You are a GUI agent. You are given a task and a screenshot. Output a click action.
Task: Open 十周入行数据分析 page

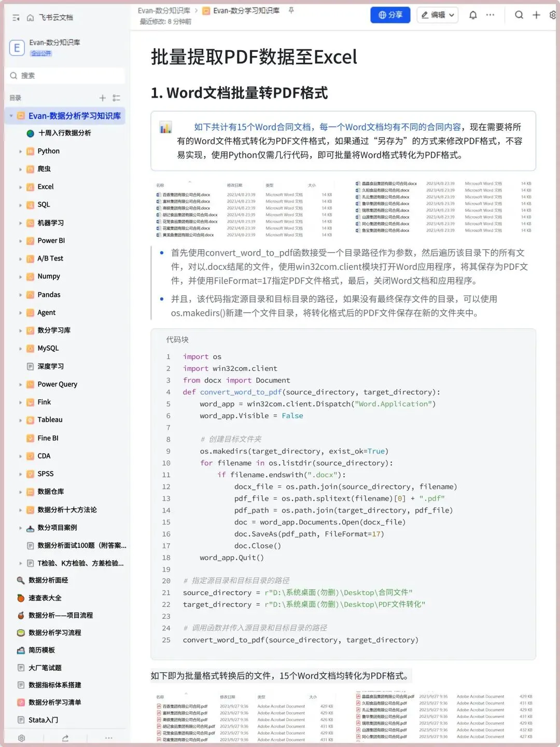tap(65, 133)
